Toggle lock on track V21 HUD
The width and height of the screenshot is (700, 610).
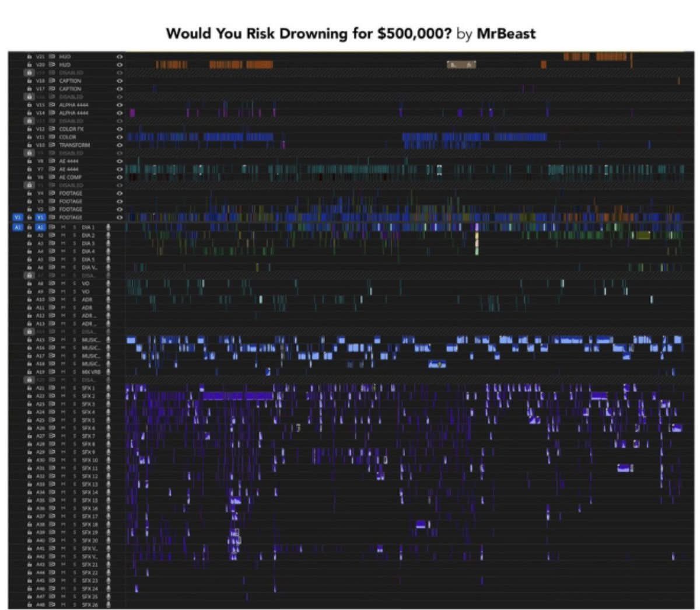point(29,57)
